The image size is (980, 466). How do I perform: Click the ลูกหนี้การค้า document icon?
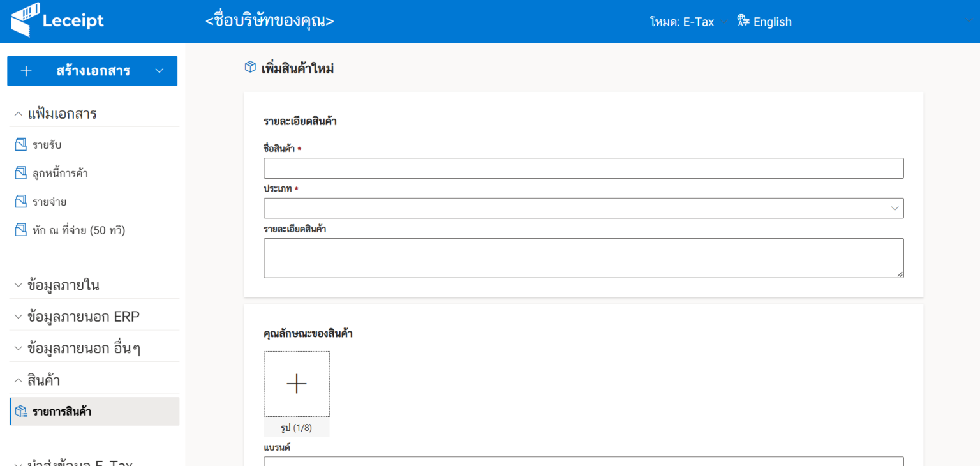point(21,173)
